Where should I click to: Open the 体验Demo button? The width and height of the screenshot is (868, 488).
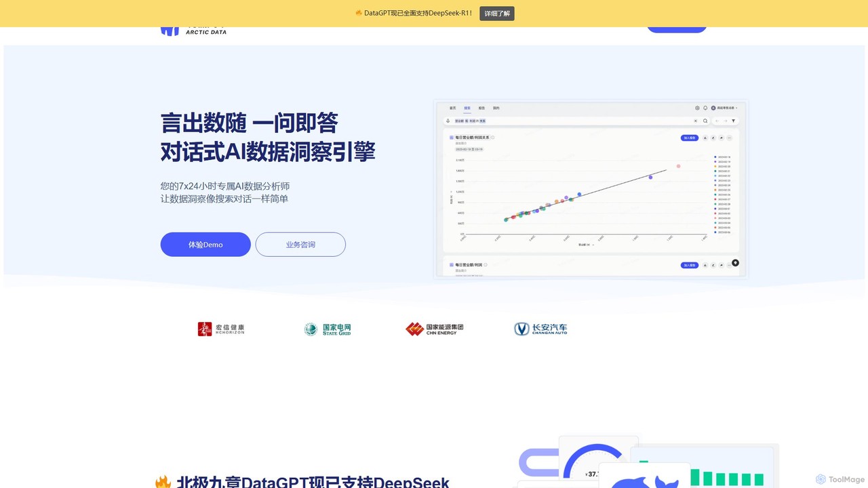[x=205, y=245]
